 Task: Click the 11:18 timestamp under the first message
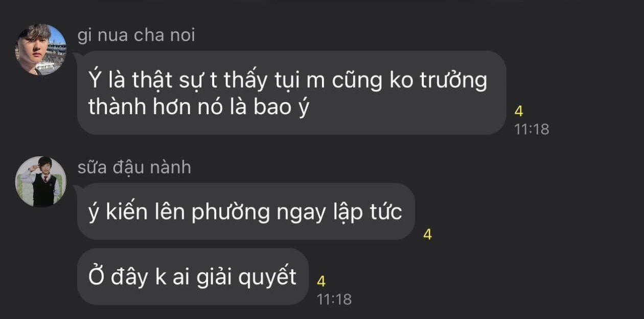pyautogui.click(x=532, y=129)
